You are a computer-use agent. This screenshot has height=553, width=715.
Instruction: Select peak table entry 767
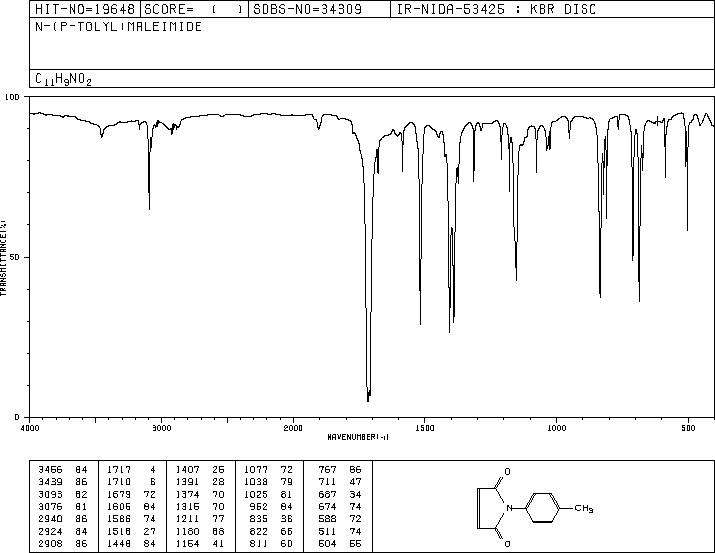[x=327, y=470]
